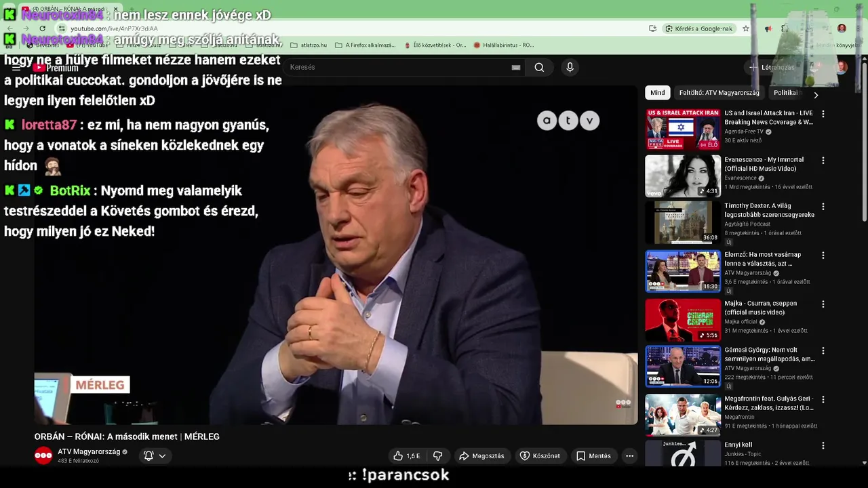Image resolution: width=868 pixels, height=488 pixels.
Task: Open the atlatszo.hu bookmark folder
Action: click(309, 45)
